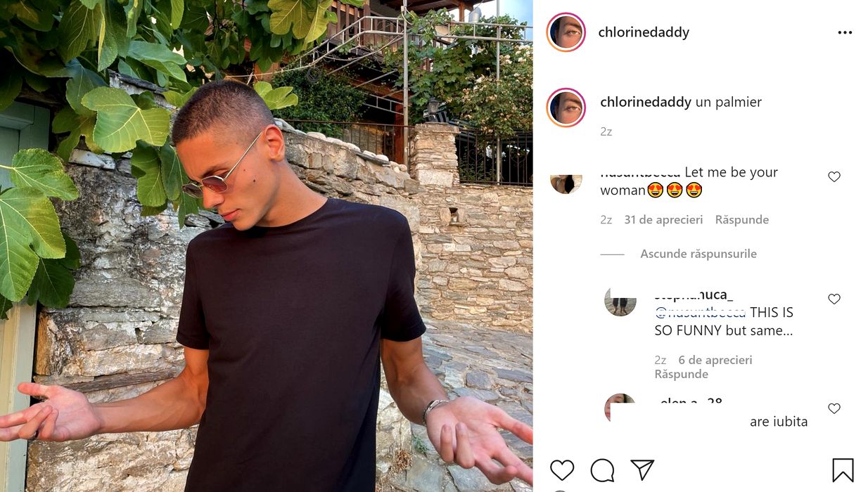
Task: Click "Răspunde" under the first comment
Action: coord(741,220)
